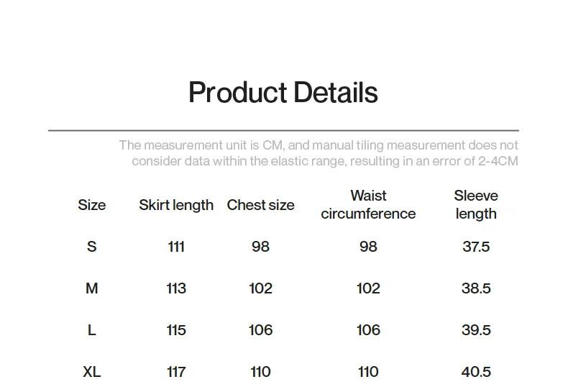568x392 pixels.
Task: Select the Sleeve length column header
Action: coord(476,205)
